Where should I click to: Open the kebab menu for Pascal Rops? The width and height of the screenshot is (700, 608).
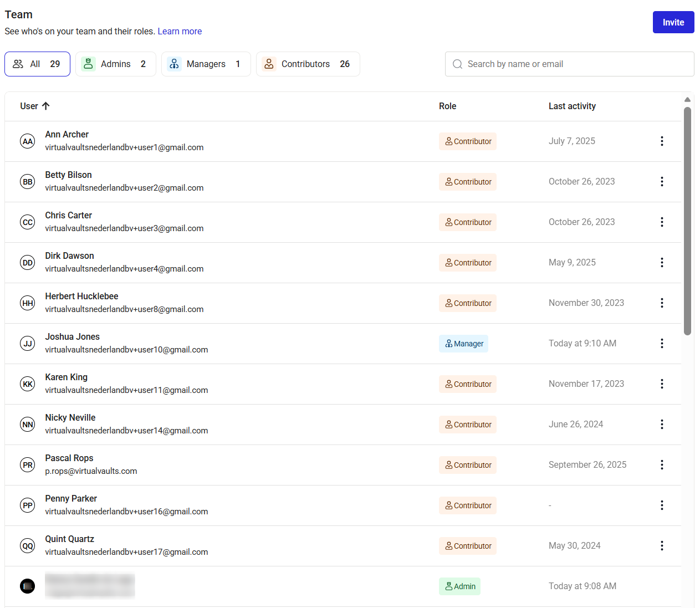662,465
